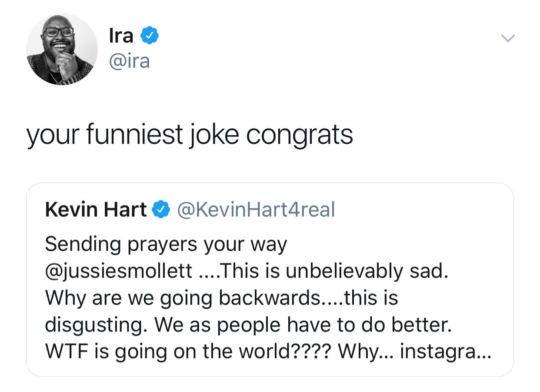Click Kevin Hart's blue verified badge
Image resolution: width=540 pixels, height=392 pixels.
click(x=161, y=210)
